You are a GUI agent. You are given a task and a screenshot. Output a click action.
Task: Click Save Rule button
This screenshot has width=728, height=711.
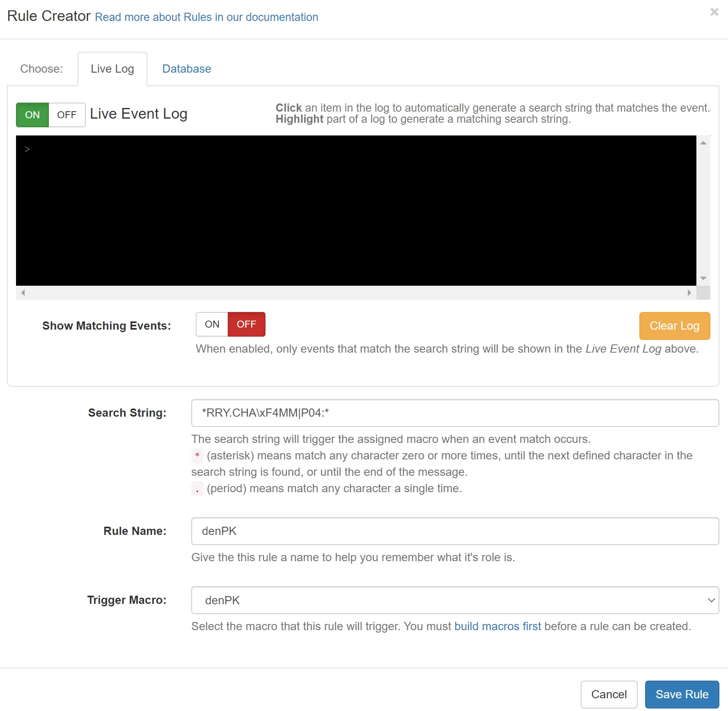pyautogui.click(x=682, y=694)
